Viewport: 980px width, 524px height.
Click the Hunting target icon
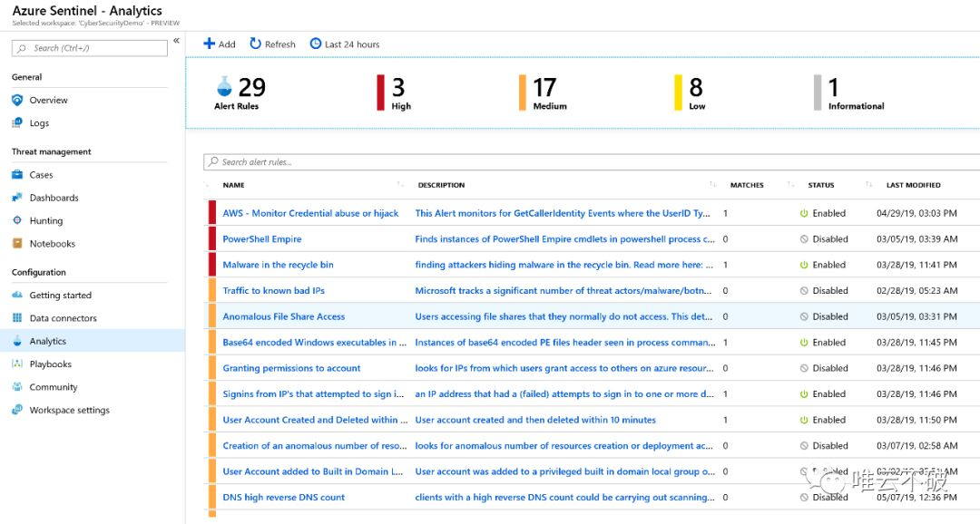tap(17, 220)
